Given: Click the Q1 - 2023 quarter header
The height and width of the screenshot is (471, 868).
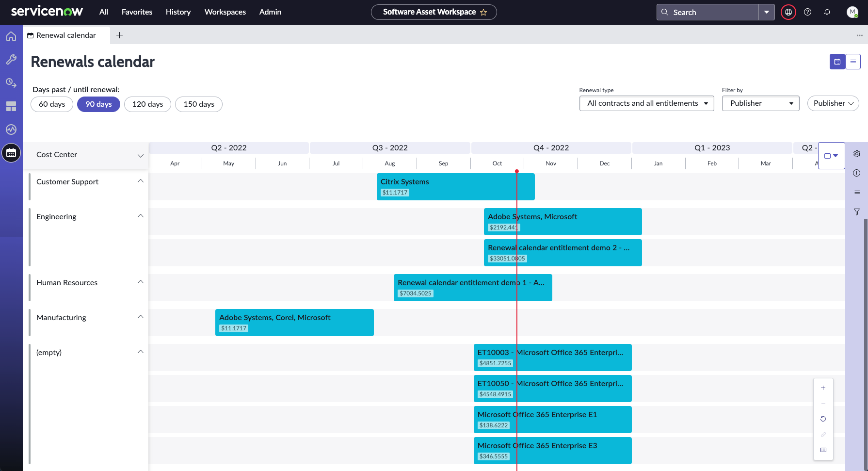Looking at the screenshot, I should [x=712, y=148].
